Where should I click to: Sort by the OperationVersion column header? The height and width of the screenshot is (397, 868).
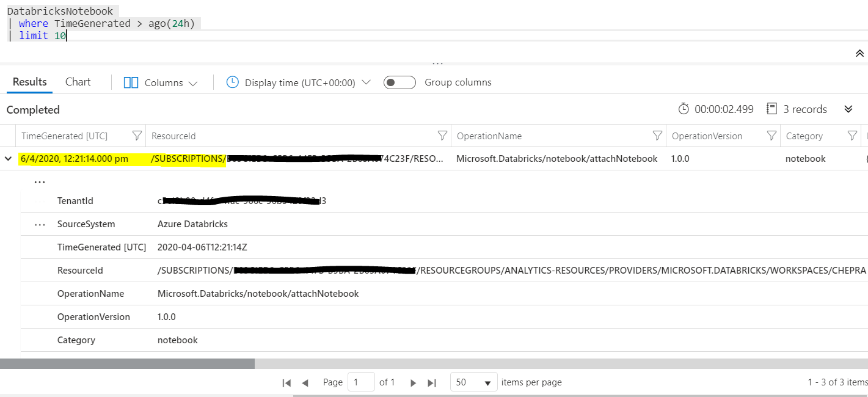[707, 136]
